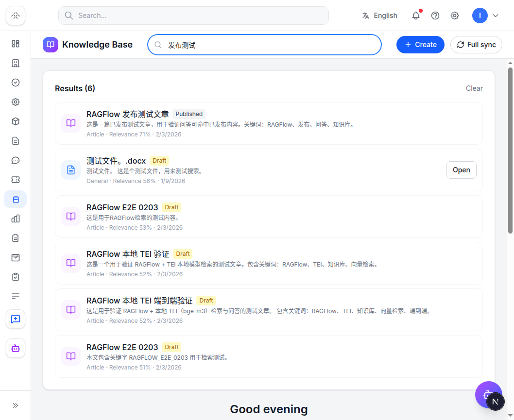
Task: Open the RAGFlow 发布测试文章 result
Action: click(269, 123)
